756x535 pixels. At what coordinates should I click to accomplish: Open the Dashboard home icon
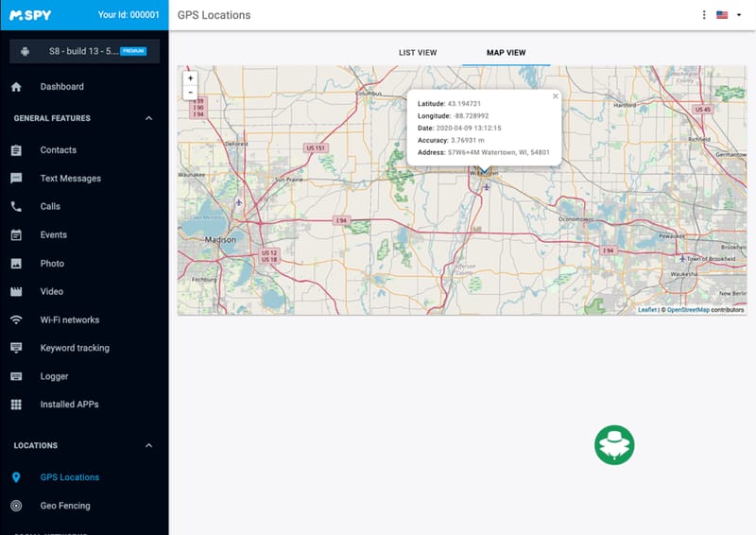pyautogui.click(x=16, y=87)
